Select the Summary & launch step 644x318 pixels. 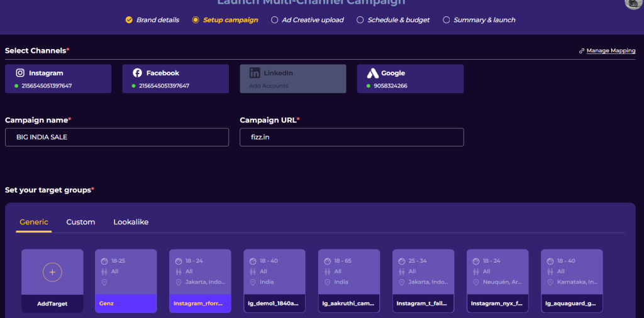coord(484,20)
